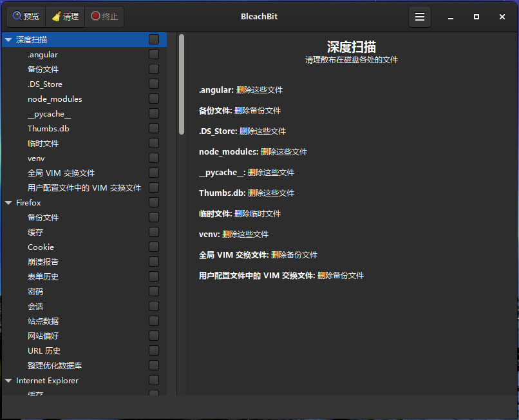This screenshot has height=420, width=519.
Task: Select the 全局 VIM 交换文件 item
Action: pyautogui.click(x=61, y=173)
